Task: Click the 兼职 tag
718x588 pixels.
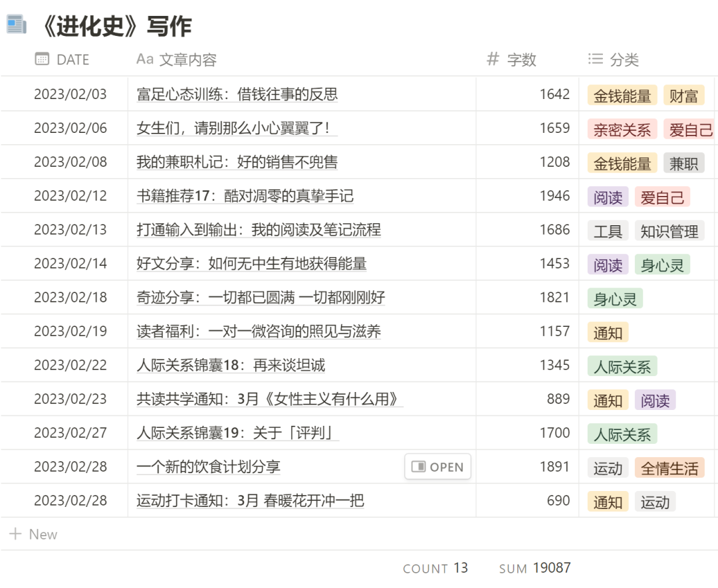Action: click(x=683, y=163)
